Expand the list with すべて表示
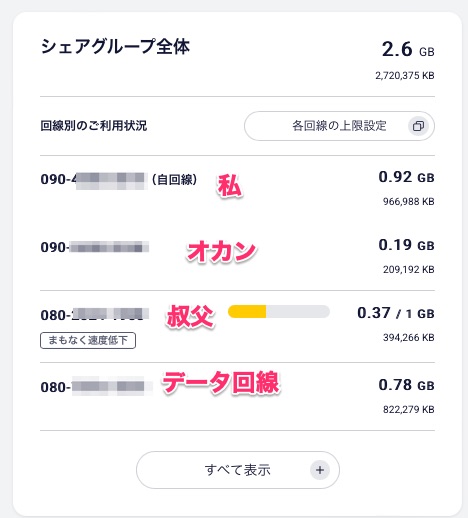Image resolution: width=468 pixels, height=518 pixels. (238, 470)
